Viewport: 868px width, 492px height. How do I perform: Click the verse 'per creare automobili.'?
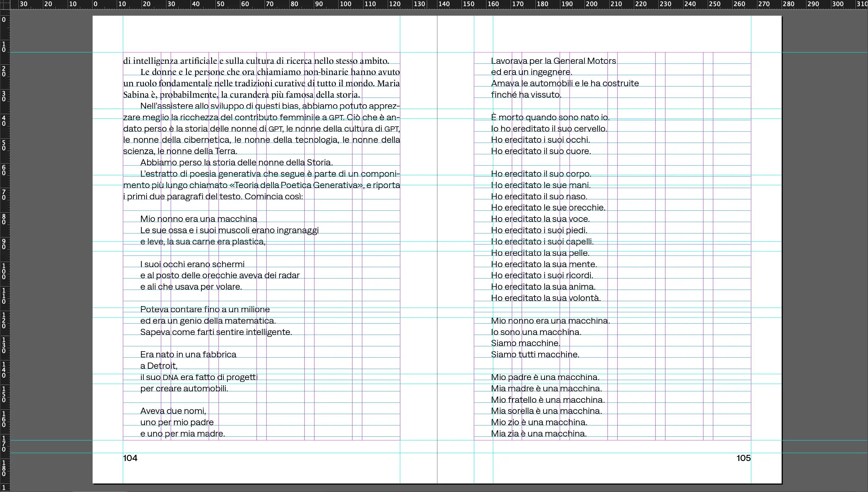pos(184,388)
